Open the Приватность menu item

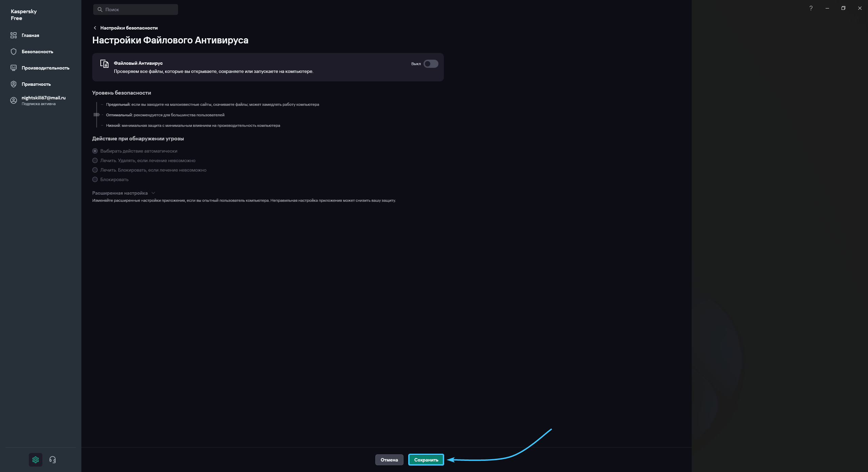pyautogui.click(x=36, y=84)
